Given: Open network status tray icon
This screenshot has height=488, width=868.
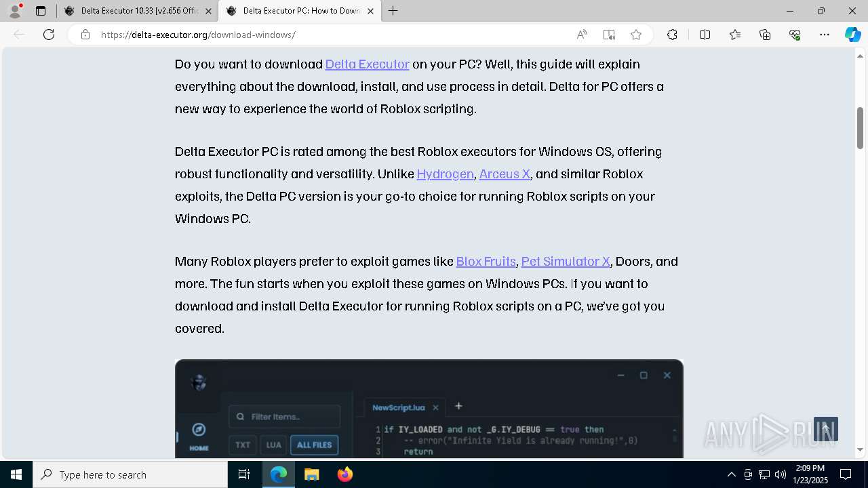Looking at the screenshot, I should (764, 474).
